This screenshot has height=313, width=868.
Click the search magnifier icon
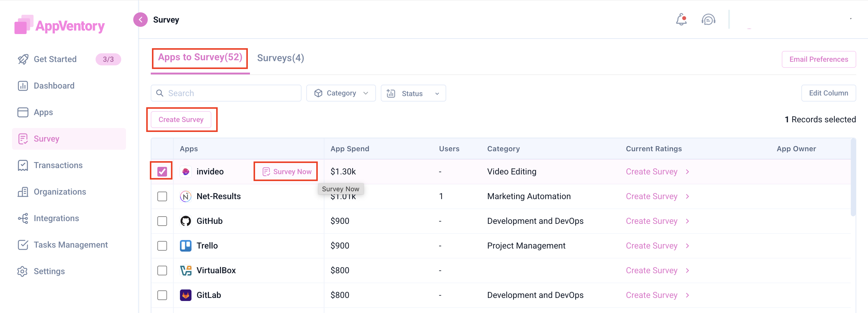(160, 93)
